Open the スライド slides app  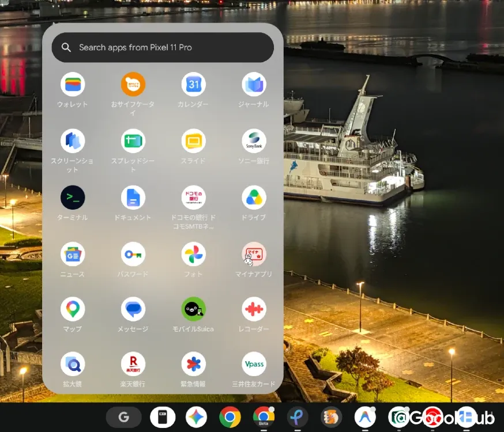(x=194, y=141)
